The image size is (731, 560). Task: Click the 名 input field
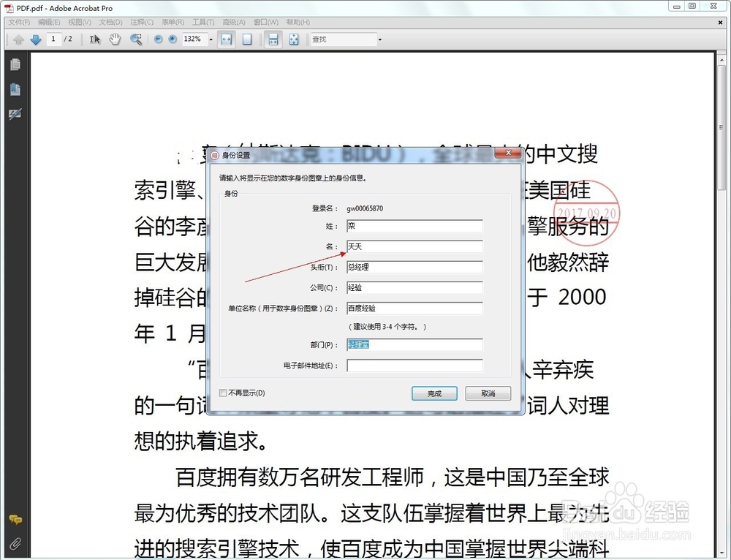414,246
